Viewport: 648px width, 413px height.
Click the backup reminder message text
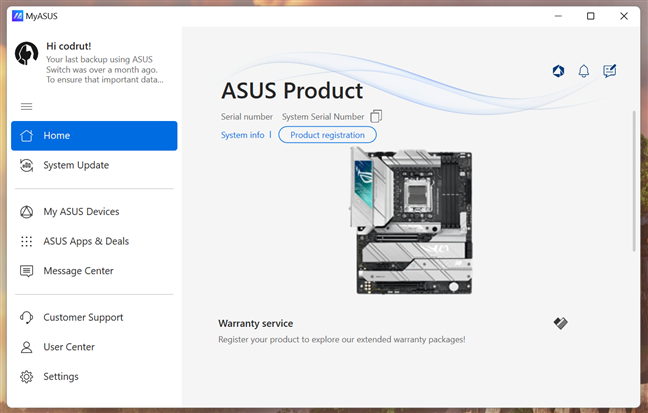point(105,69)
